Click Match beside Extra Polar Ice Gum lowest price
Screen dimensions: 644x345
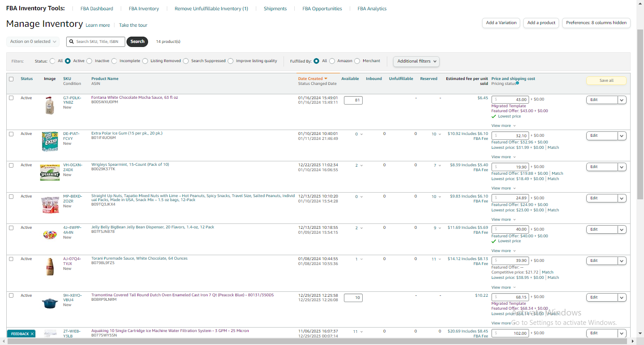coord(553,147)
